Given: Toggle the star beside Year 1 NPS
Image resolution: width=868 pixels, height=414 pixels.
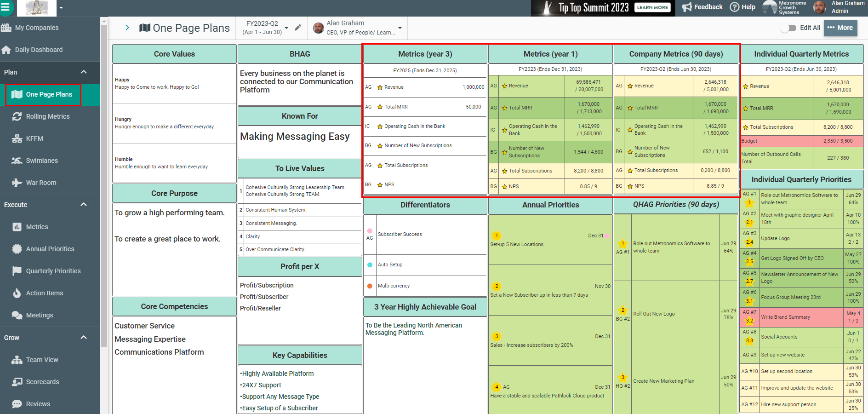Looking at the screenshot, I should [505, 187].
